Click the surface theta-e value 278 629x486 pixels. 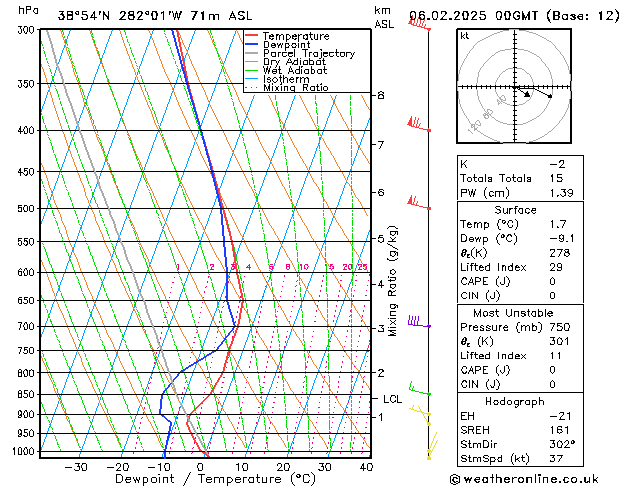560,253
